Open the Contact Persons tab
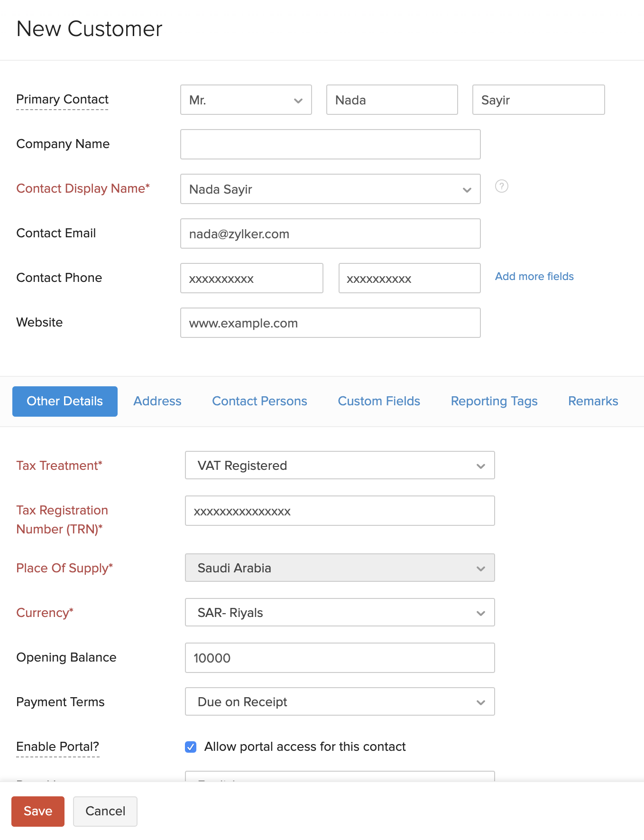644x840 pixels. pyautogui.click(x=259, y=401)
